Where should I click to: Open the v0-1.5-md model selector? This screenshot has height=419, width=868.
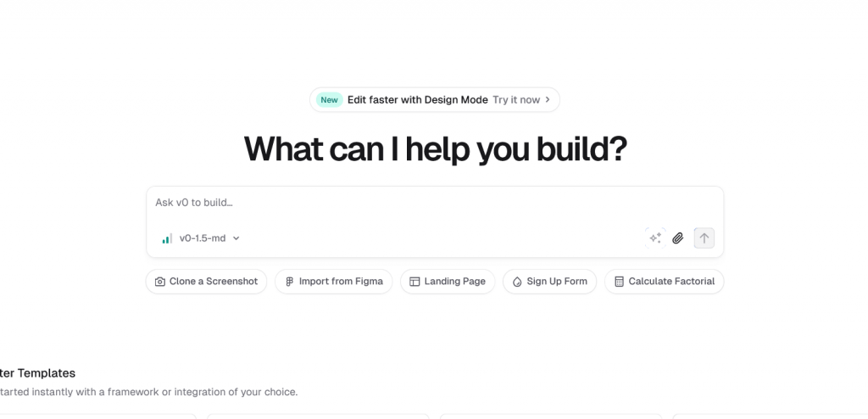[201, 238]
